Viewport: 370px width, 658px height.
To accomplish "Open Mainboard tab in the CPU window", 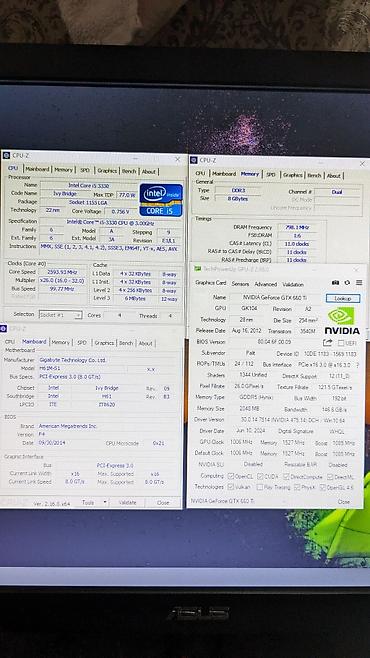I will [37, 169].
